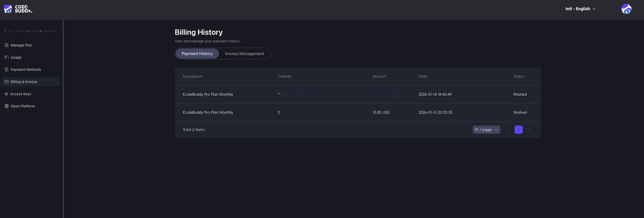The height and width of the screenshot is (218, 644).
Task: Go to the previous page arrow
Action: [x=508, y=130]
